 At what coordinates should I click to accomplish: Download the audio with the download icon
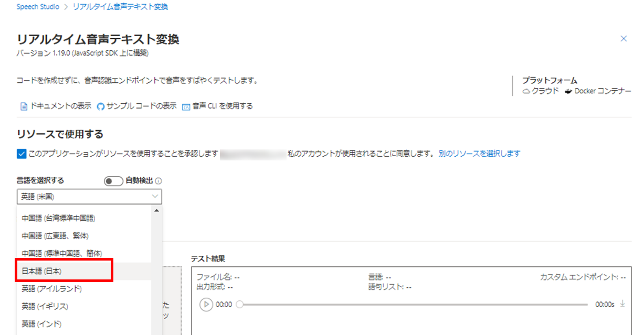coord(622,304)
